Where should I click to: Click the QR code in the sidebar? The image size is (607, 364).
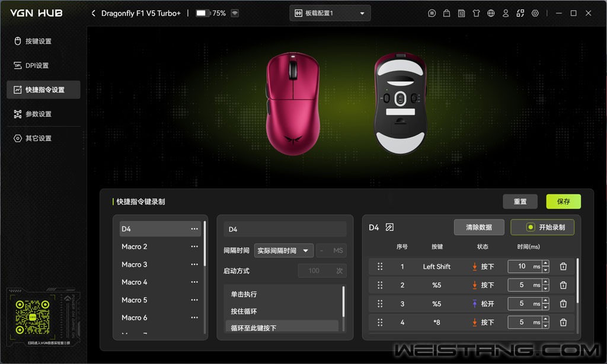33,317
